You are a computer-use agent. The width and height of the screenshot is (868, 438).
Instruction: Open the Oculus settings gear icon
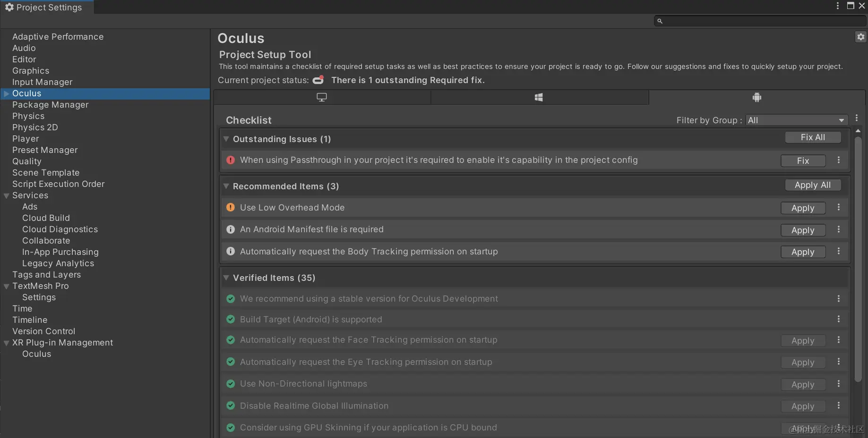pos(860,37)
